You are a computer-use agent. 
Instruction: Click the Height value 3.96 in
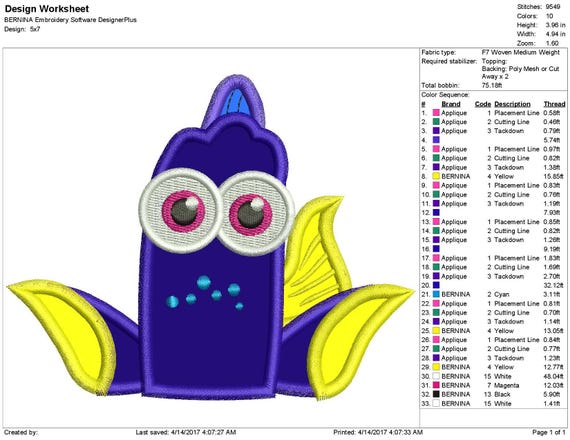pos(555,25)
